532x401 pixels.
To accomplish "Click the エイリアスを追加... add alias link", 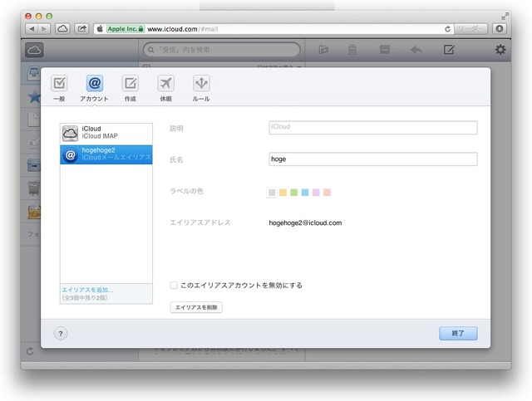I will coord(87,290).
